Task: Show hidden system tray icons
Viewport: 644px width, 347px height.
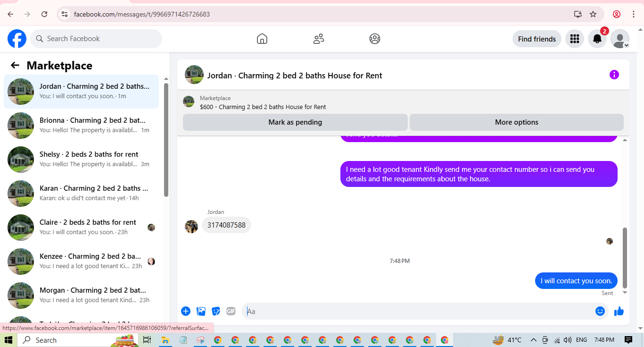Action: pyautogui.click(x=534, y=340)
